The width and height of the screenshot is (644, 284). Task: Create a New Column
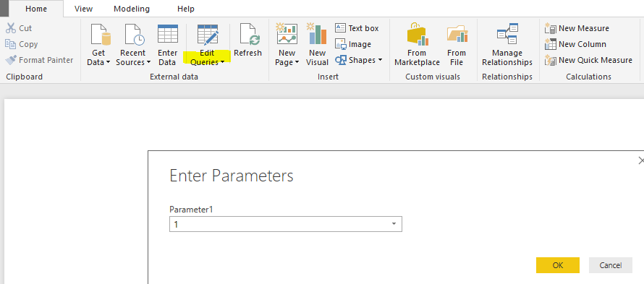tap(575, 44)
